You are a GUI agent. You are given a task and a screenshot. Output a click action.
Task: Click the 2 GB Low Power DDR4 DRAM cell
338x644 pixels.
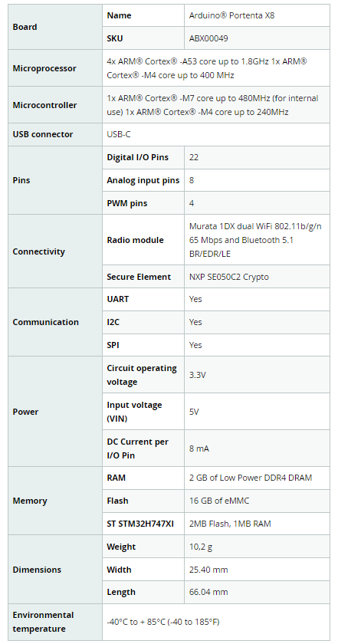click(x=257, y=478)
